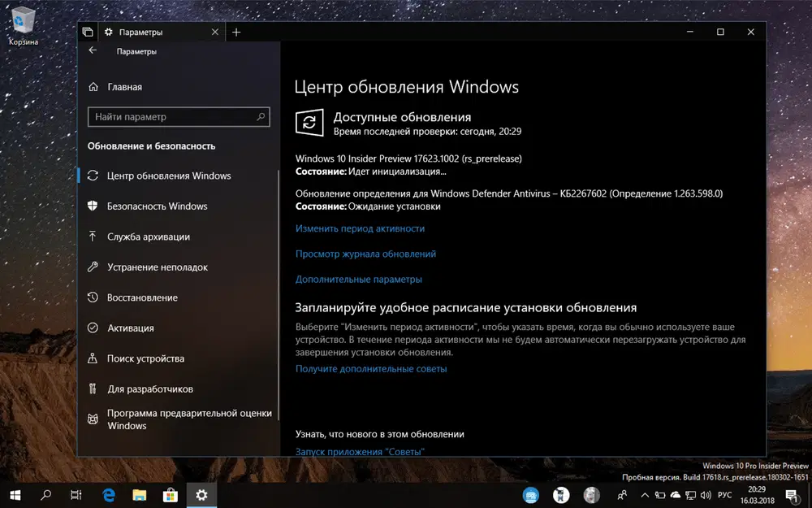Image resolution: width=812 pixels, height=508 pixels.
Task: Click the person-locator icon beside Поиск устройства
Action: click(93, 358)
